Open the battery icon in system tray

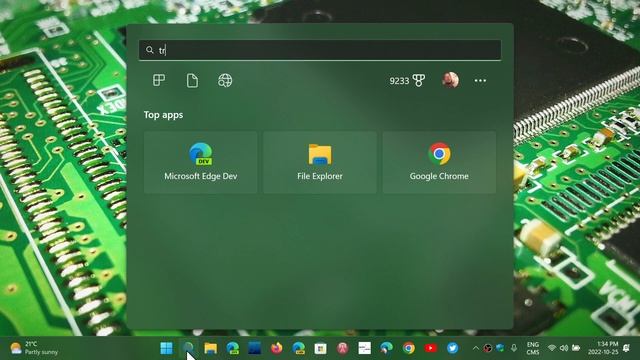pyautogui.click(x=576, y=348)
